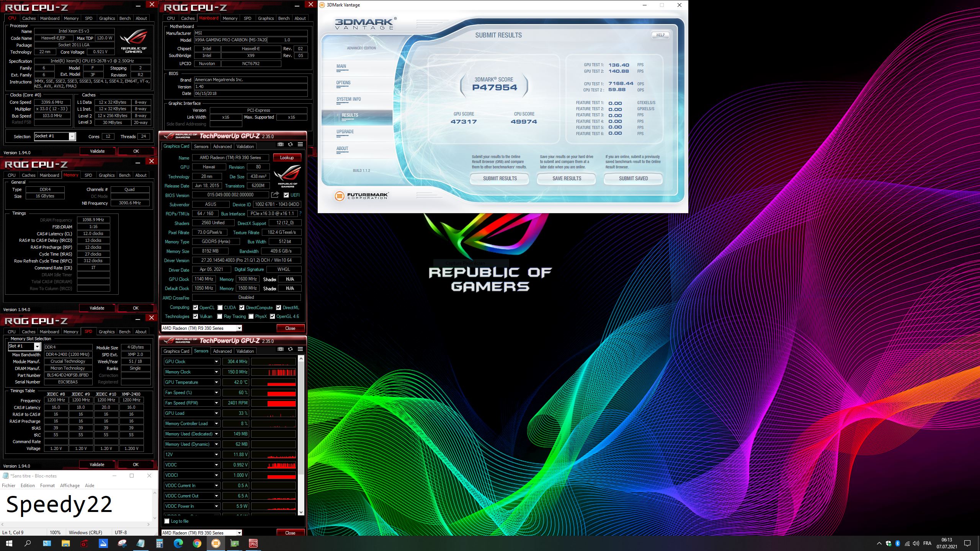Click GPU-Z Sensors vertical scrollbar
This screenshot has width=980, height=551.
point(301,435)
